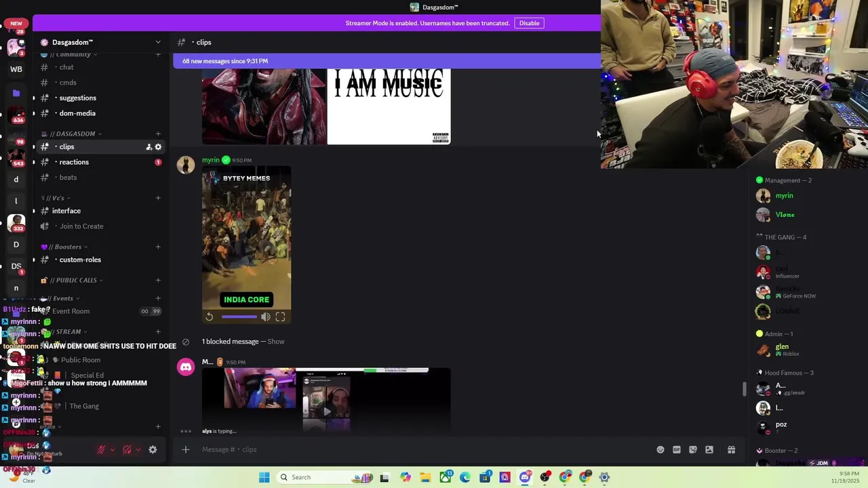Viewport: 868px width, 488px height.
Task: Open Discord from the taskbar
Action: 525,477
